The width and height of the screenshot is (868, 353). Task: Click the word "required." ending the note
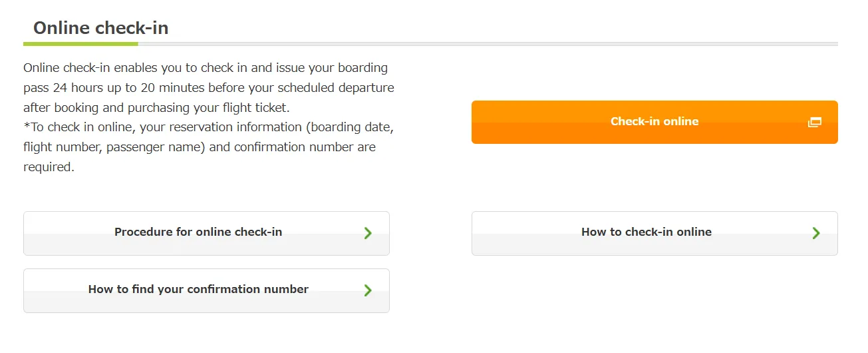49,167
